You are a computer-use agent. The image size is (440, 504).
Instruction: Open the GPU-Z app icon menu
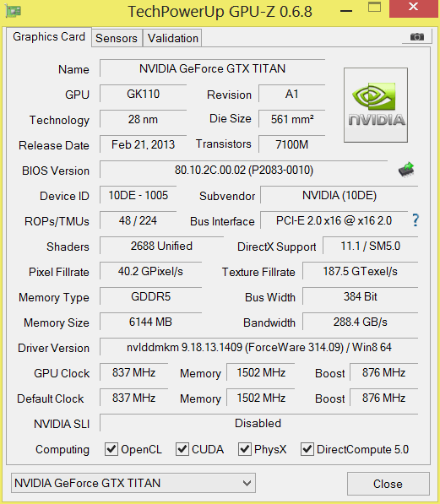(14, 12)
